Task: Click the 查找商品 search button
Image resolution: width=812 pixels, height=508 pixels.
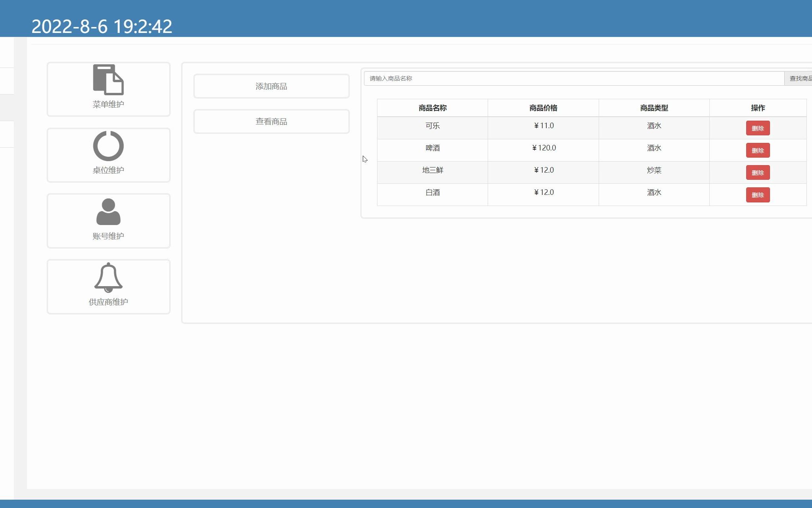Action: click(x=798, y=79)
